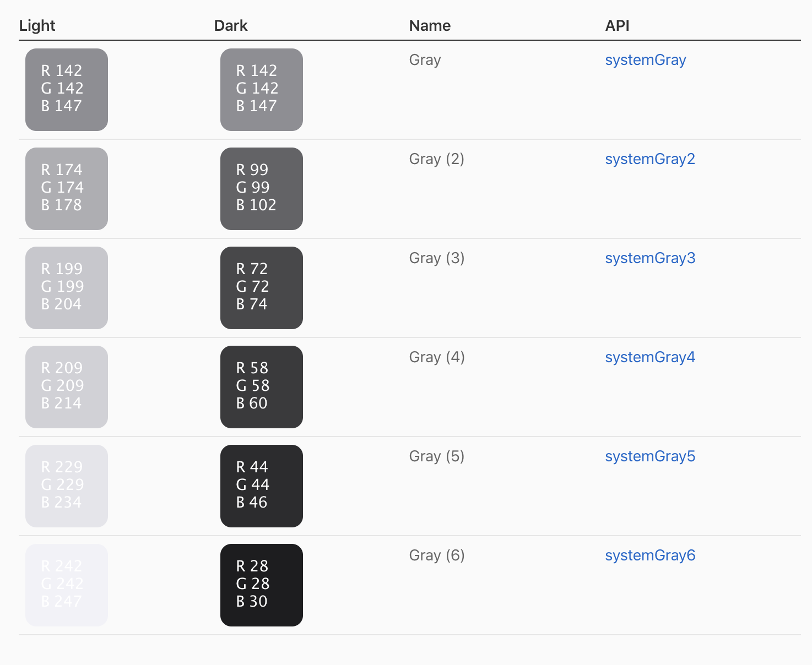
Task: Click light swatch R 242 G 242 B 247
Action: [67, 585]
